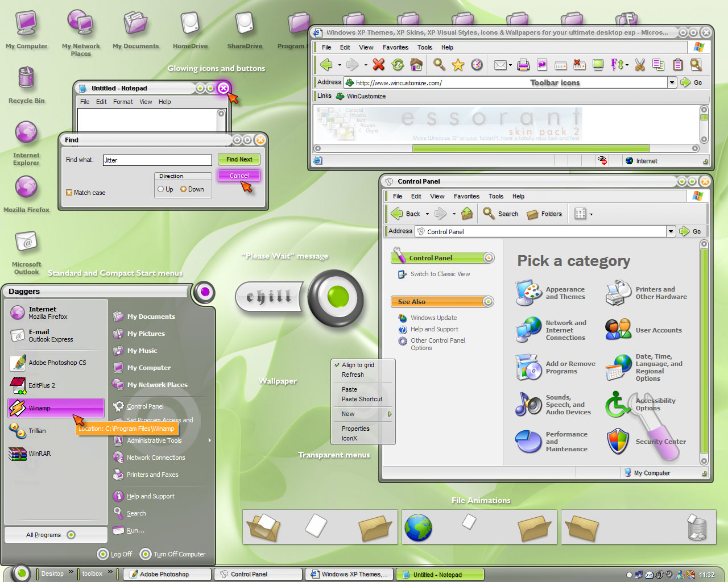Launch Adobe Photoshop CS from Start menu
The height and width of the screenshot is (582, 728).
coord(56,363)
